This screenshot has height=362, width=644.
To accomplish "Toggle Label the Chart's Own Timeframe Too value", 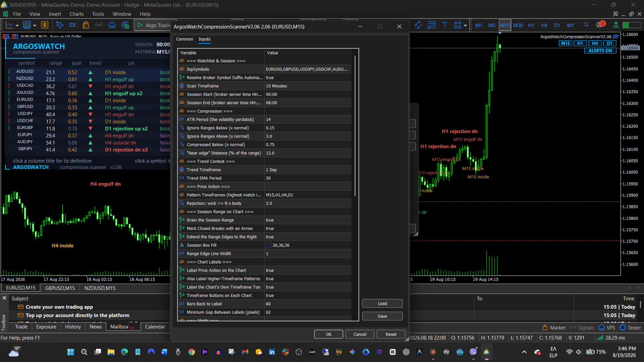I will click(308, 287).
